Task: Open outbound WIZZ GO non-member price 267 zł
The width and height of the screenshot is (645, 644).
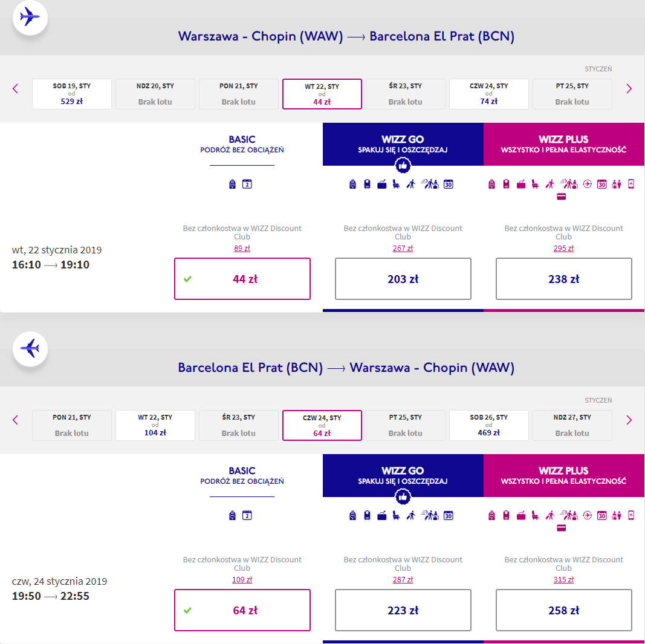Action: coord(403,248)
